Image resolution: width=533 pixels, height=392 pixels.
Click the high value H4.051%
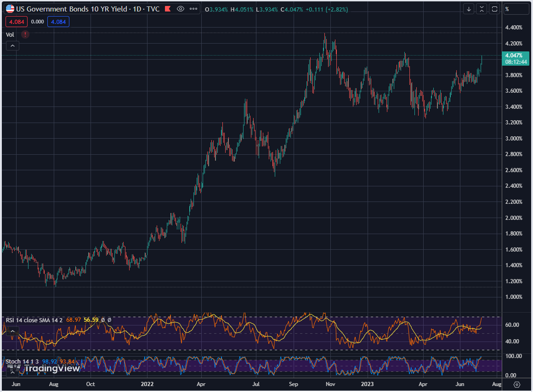(242, 10)
